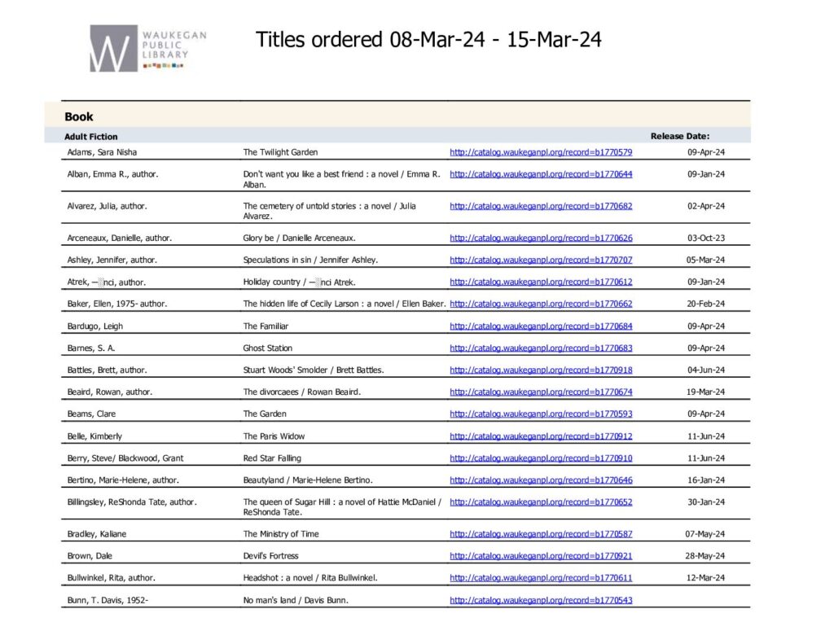
Task: Open catalog link for Headshot novel
Action: 541,577
